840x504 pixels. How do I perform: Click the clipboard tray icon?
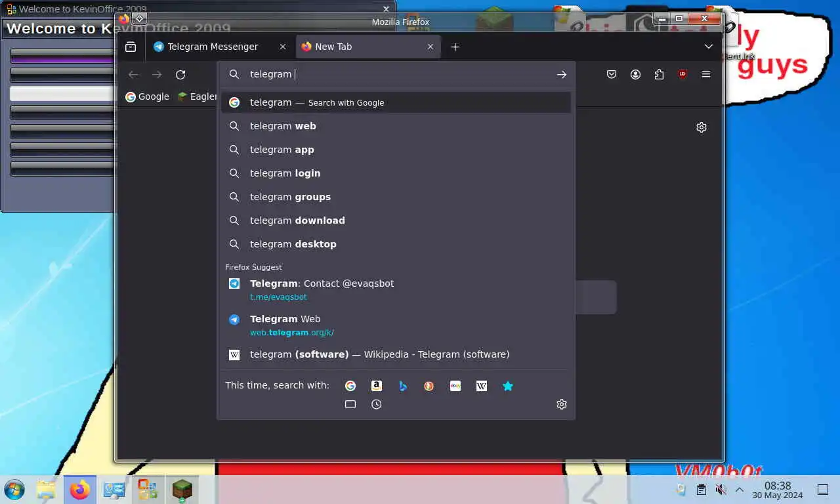[702, 490]
